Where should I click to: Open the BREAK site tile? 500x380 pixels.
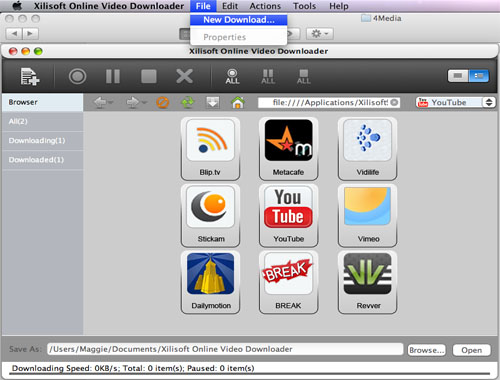click(288, 282)
